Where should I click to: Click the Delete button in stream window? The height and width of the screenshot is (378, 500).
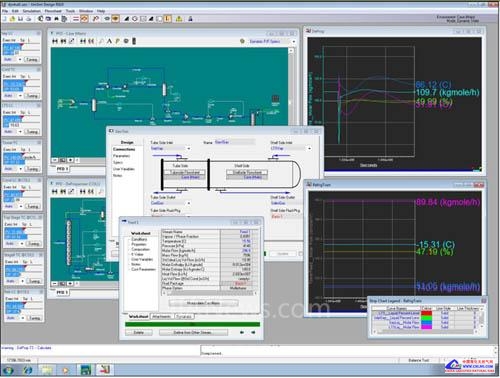tap(139, 332)
